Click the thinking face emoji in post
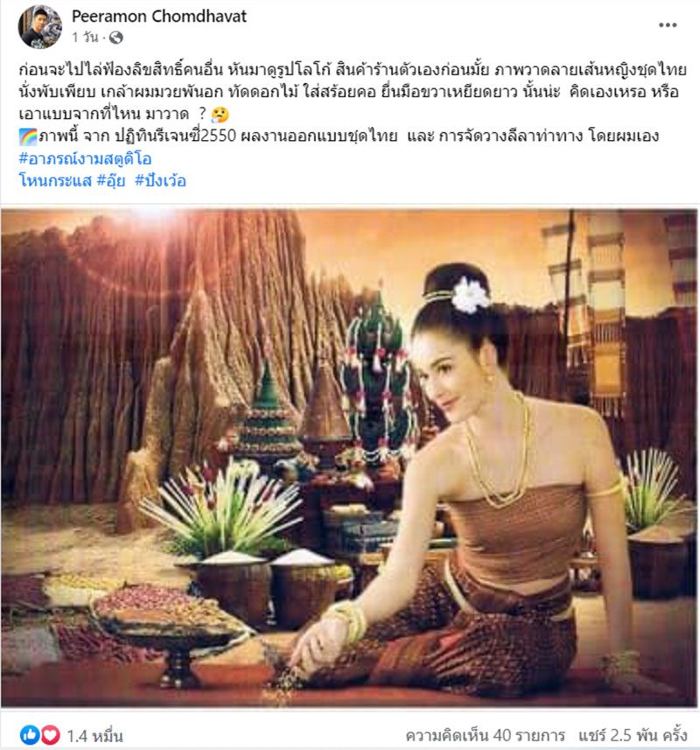 pos(220,115)
